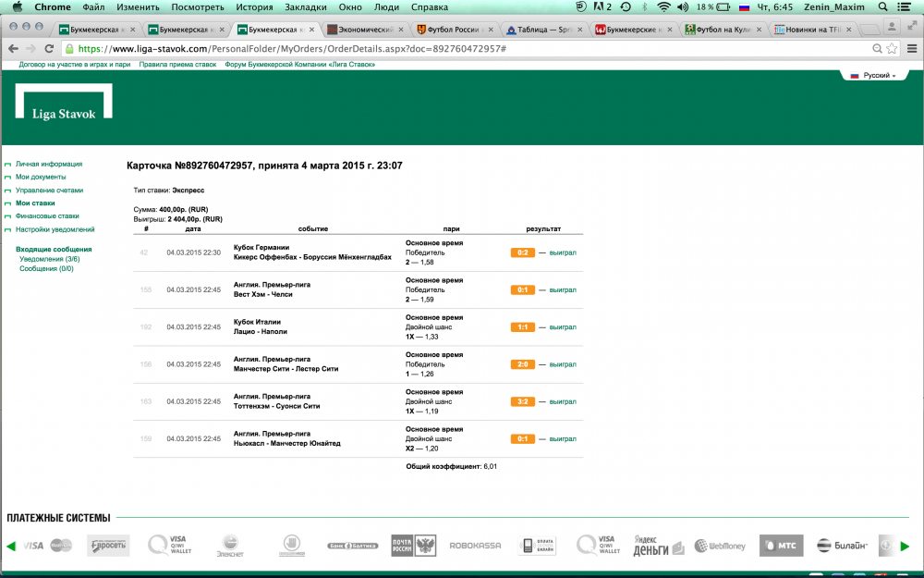Click the 3:2 score badge for Тоттенхэм
Viewport: 924px width, 578px height.
523,401
